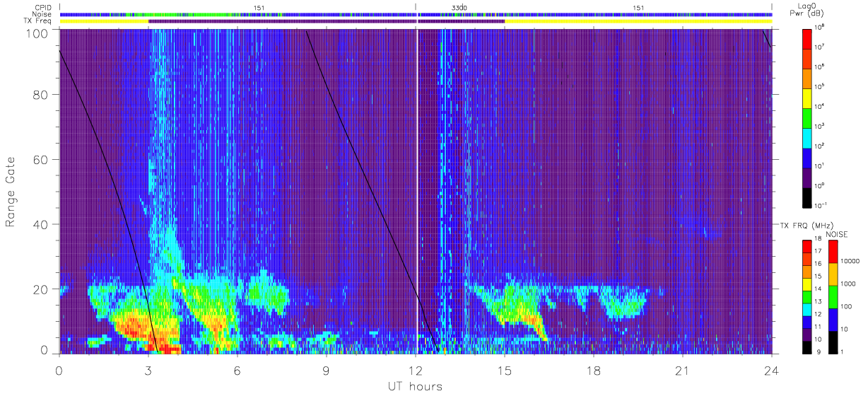Click the 10^8 label on the power colorbar
The width and height of the screenshot is (868, 401).
point(821,27)
